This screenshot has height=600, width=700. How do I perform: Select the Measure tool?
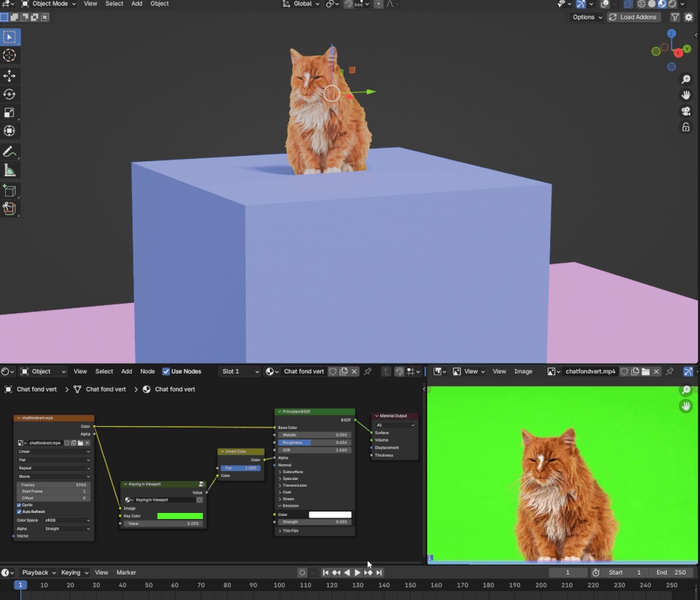(x=10, y=170)
